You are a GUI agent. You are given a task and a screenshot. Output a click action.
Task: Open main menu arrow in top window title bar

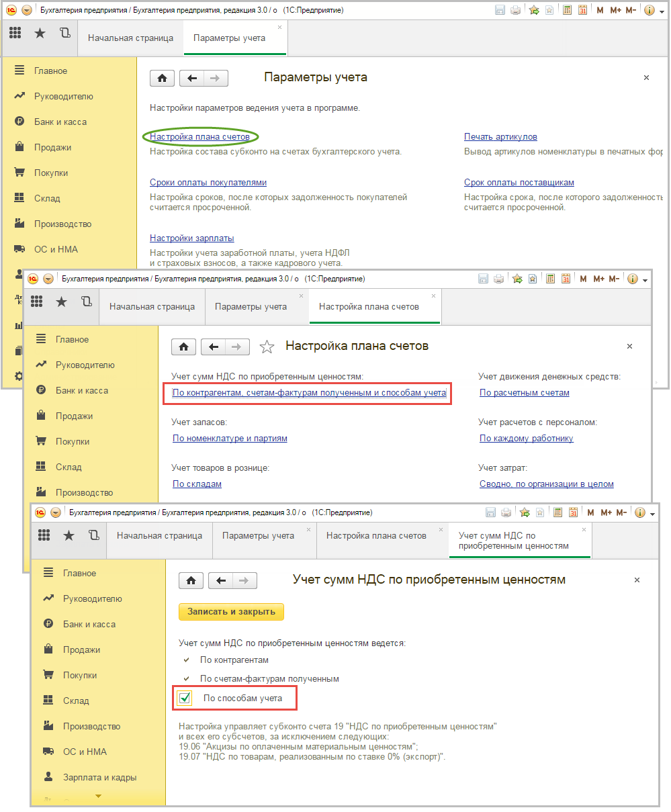tap(27, 11)
